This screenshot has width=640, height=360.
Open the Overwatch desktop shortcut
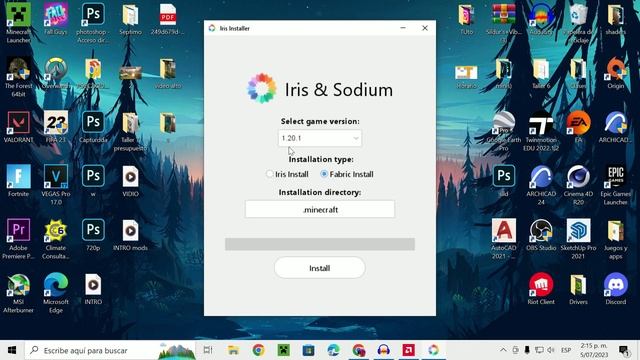coord(56,74)
